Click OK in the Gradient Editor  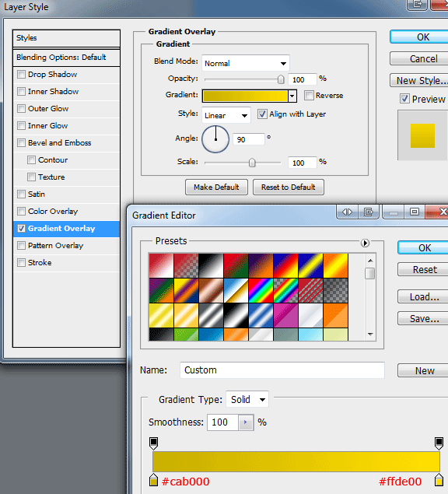pyautogui.click(x=423, y=247)
